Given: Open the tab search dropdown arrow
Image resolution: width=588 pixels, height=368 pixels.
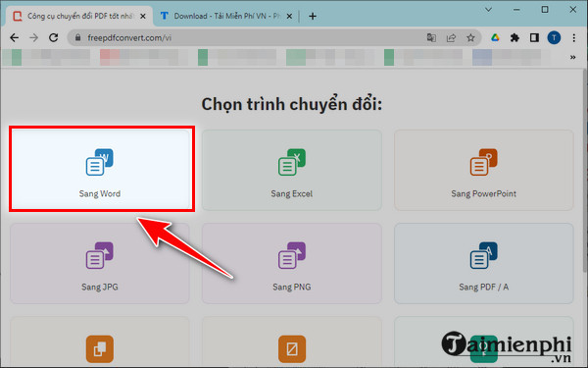Looking at the screenshot, I should coord(488,10).
